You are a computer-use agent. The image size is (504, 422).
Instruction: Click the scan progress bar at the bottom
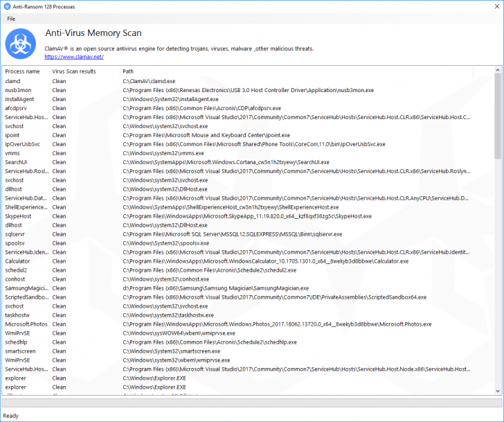click(252, 403)
